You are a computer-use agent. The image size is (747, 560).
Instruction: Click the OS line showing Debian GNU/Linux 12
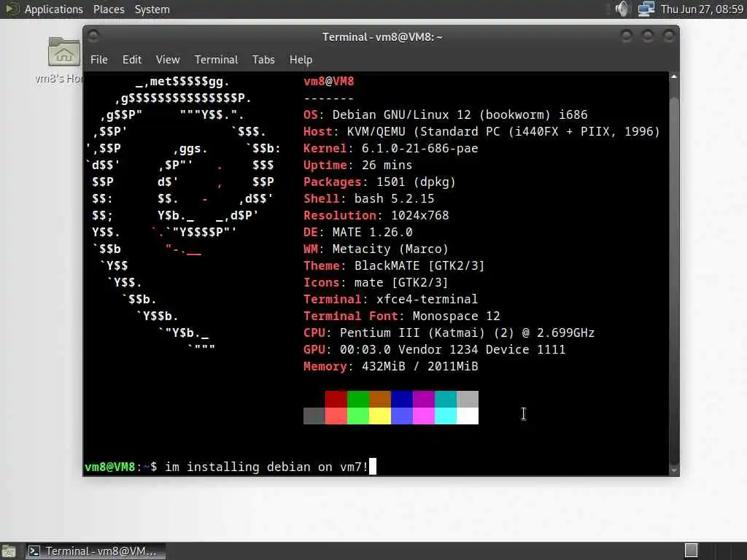(446, 114)
